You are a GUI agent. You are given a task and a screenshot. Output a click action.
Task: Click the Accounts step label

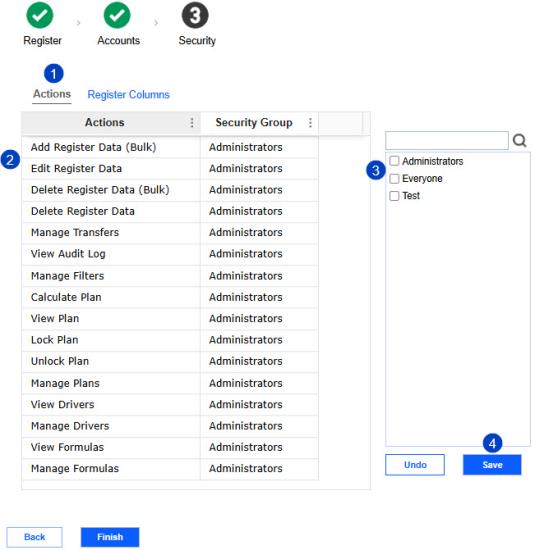pyautogui.click(x=119, y=40)
